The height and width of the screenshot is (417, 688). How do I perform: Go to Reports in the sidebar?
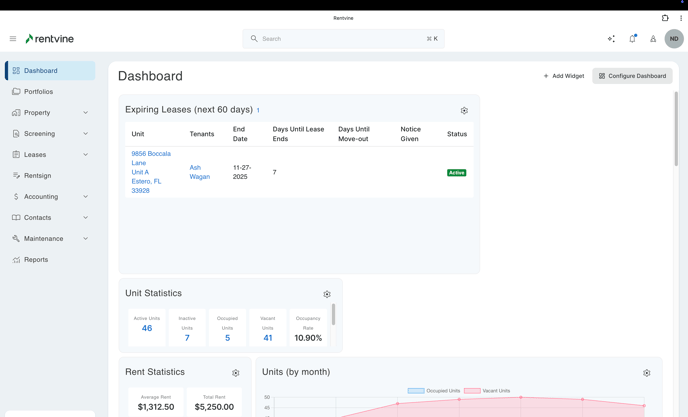pyautogui.click(x=36, y=260)
